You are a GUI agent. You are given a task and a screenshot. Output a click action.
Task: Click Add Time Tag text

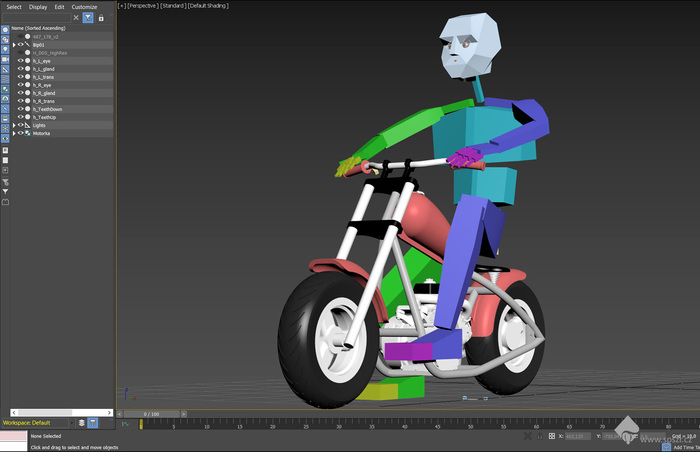click(686, 448)
